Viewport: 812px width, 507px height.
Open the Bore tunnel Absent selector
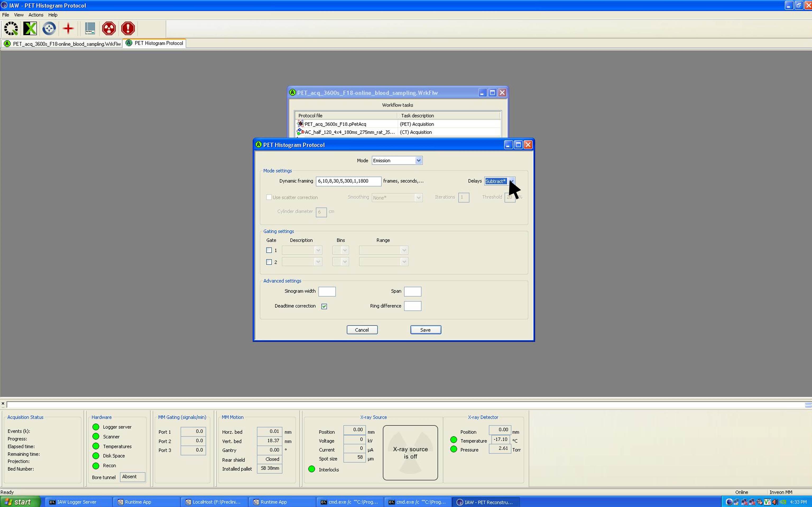click(132, 477)
